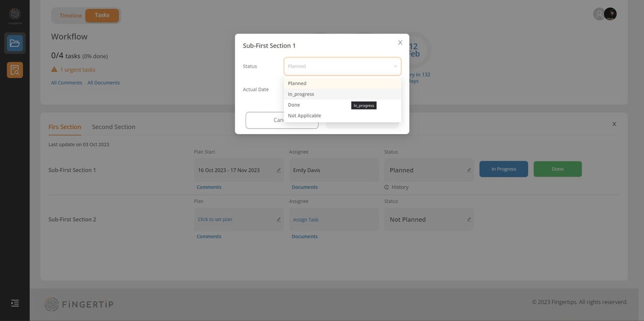The width and height of the screenshot is (644, 321).
Task: Open the Second Section tab
Action: click(114, 127)
